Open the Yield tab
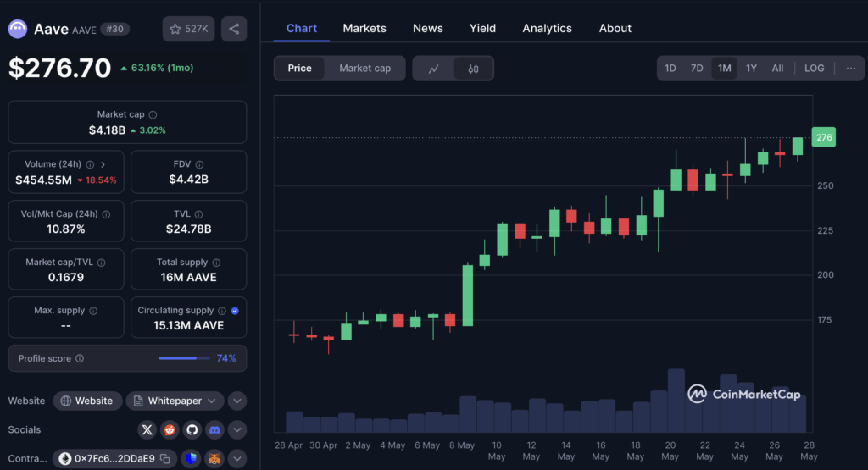 (482, 28)
